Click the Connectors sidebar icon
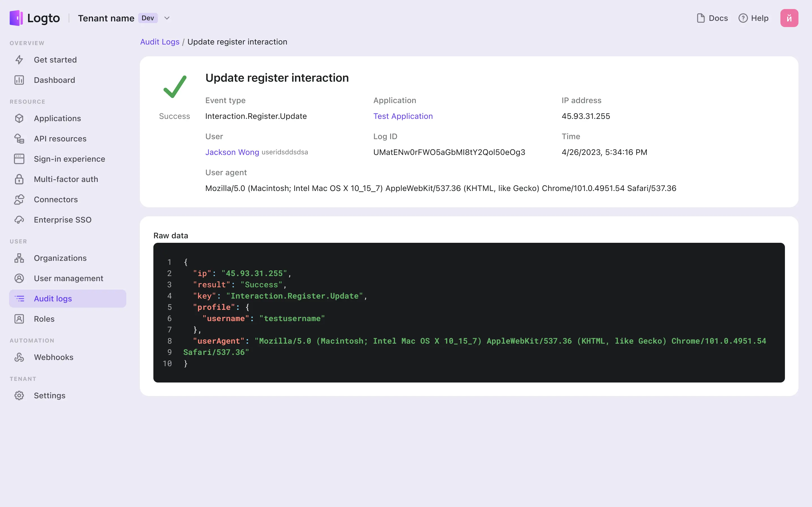812x507 pixels. (x=19, y=199)
